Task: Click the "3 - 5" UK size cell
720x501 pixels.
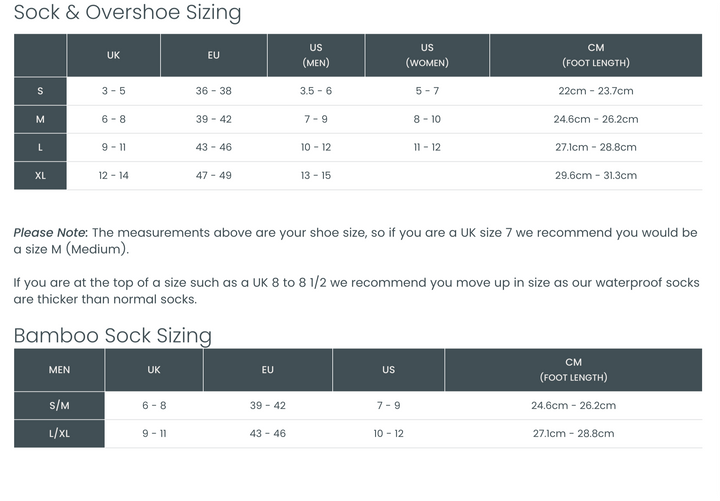Action: coord(113,91)
